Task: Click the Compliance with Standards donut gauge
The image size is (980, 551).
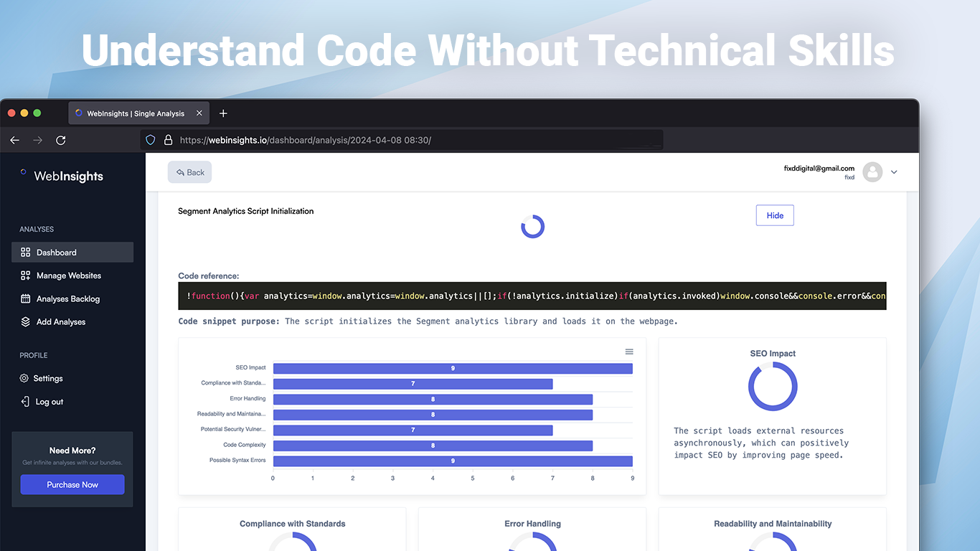Action: pyautogui.click(x=293, y=542)
